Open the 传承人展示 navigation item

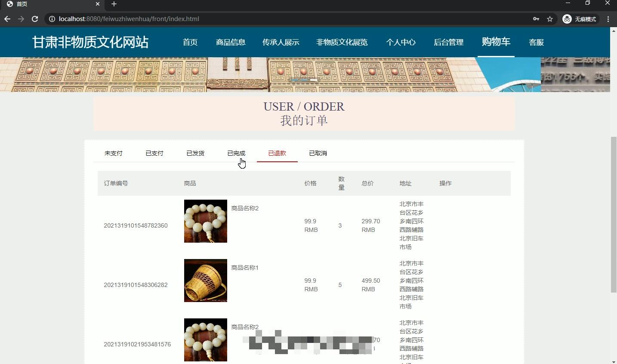281,42
